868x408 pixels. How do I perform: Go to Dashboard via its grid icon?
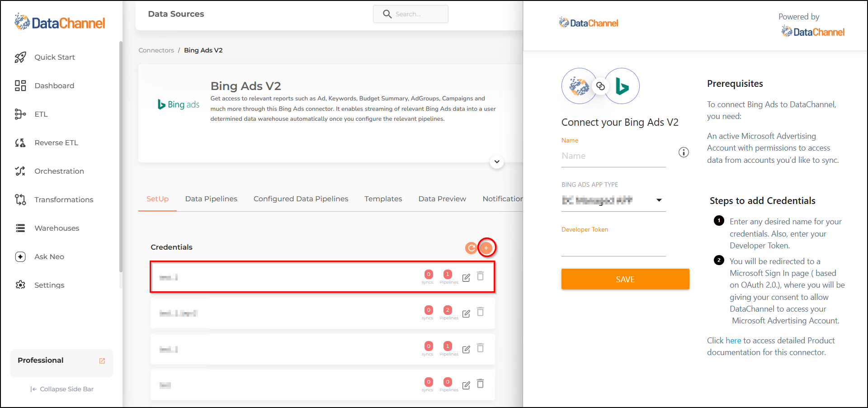pos(20,86)
